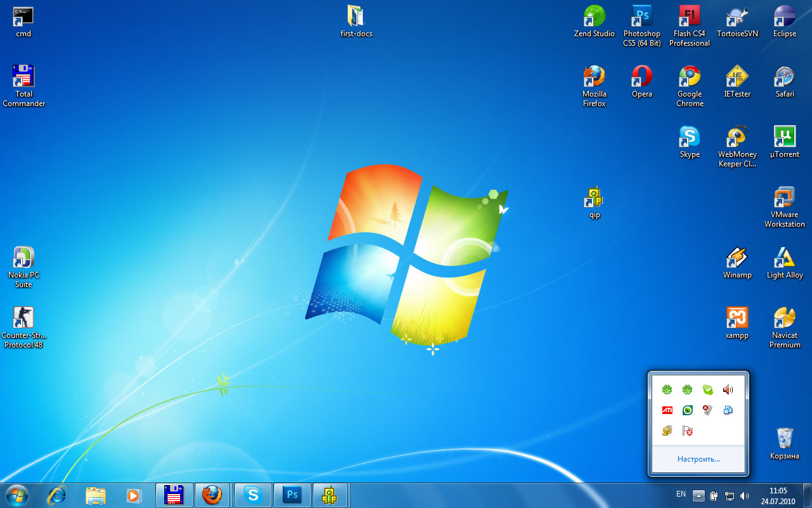The image size is (812, 508).
Task: Open the cmd desktop shortcut
Action: [23, 22]
